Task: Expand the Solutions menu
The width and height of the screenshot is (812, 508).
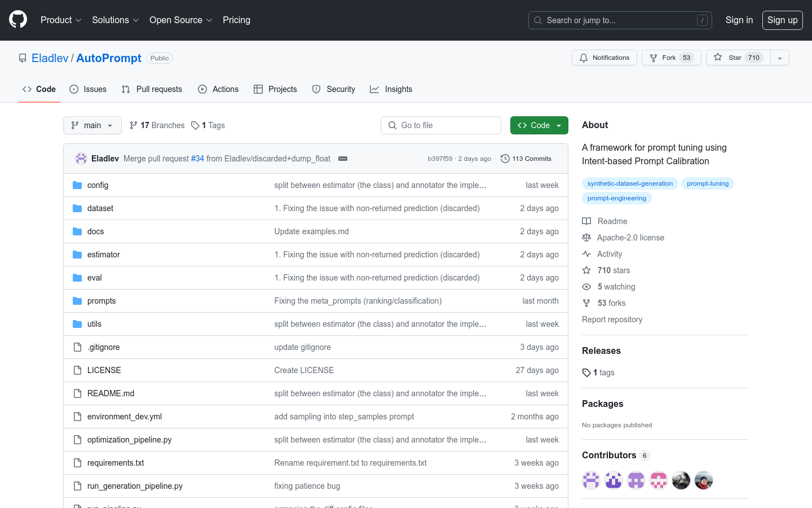Action: [115, 20]
